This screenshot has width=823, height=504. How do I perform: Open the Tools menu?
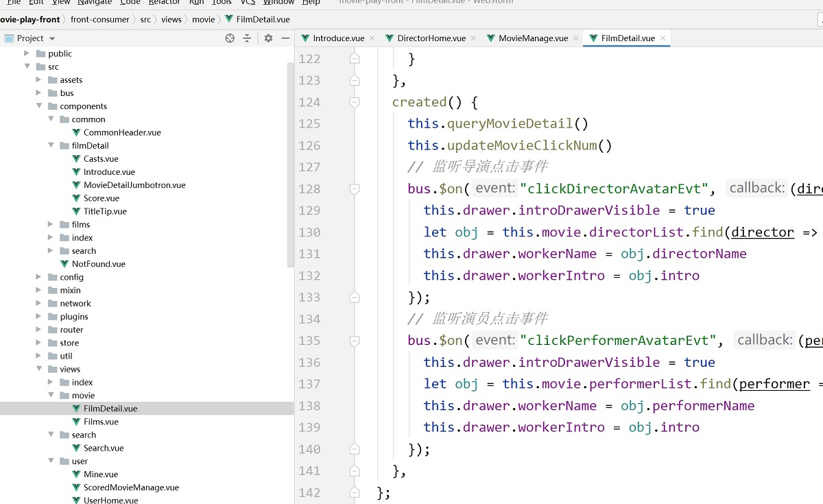click(x=222, y=3)
